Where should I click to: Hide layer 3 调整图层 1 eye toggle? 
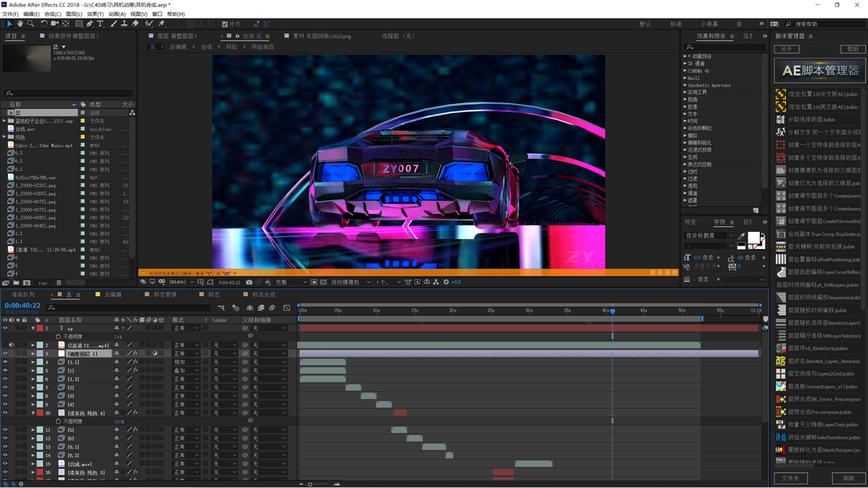pos(5,354)
